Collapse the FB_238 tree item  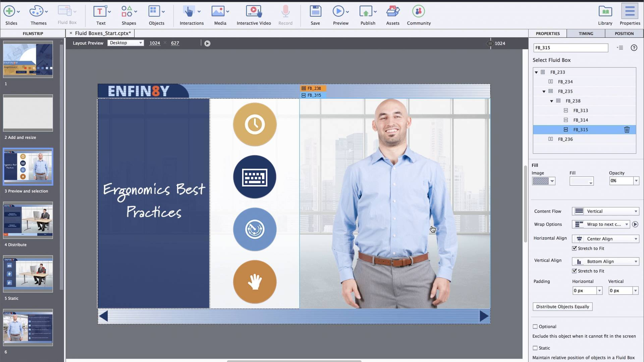pos(551,101)
